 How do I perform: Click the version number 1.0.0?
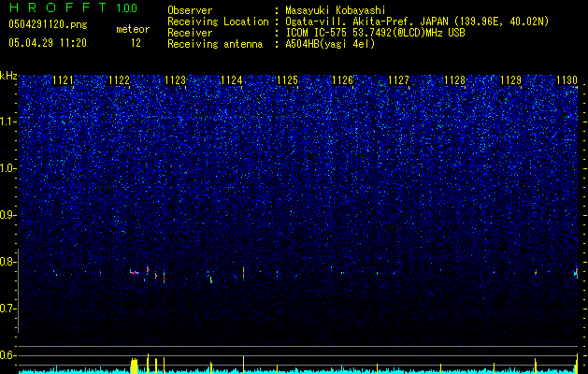point(126,7)
